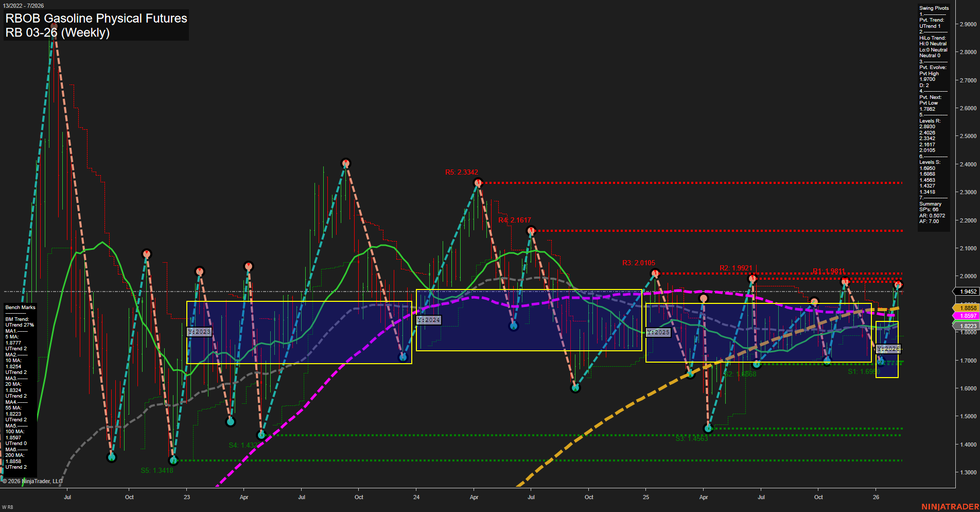Click the swing high pivot dot at R5: 2.3342
This screenshot has width=980, height=512.
click(x=478, y=182)
